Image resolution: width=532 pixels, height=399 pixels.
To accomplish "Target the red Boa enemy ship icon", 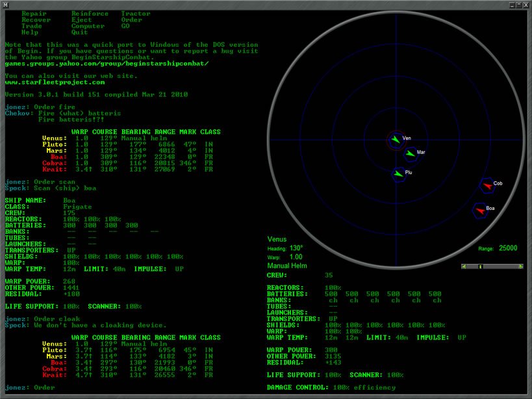I will click(x=479, y=210).
